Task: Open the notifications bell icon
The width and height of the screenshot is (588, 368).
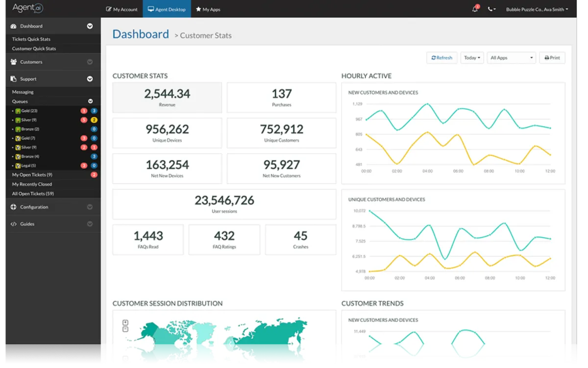Action: coord(475,9)
